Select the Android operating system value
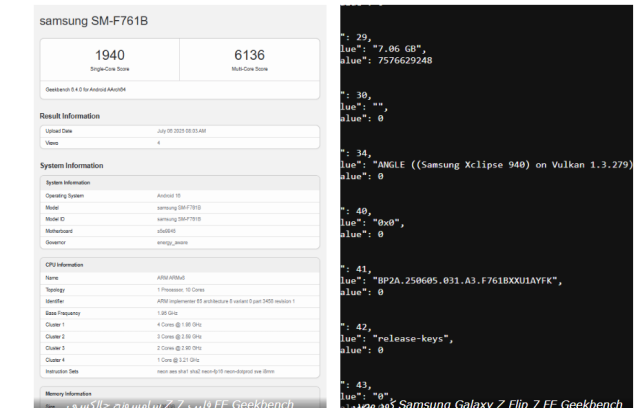The image size is (640, 408). (169, 196)
